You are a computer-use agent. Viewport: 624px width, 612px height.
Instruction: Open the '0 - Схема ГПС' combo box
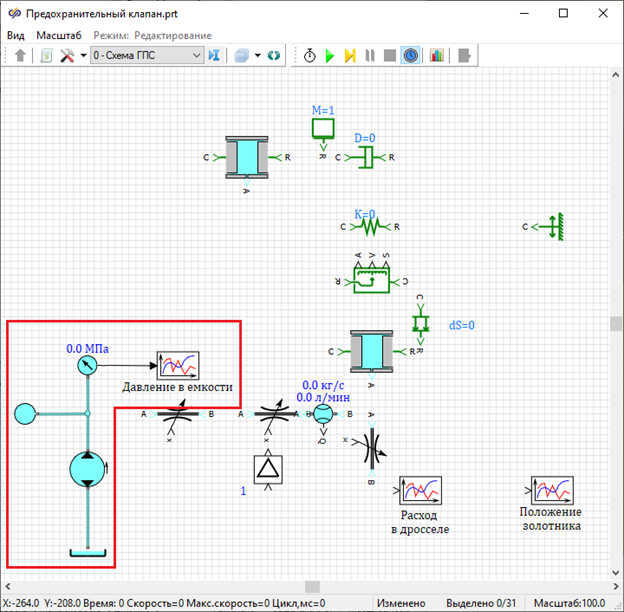click(x=146, y=56)
